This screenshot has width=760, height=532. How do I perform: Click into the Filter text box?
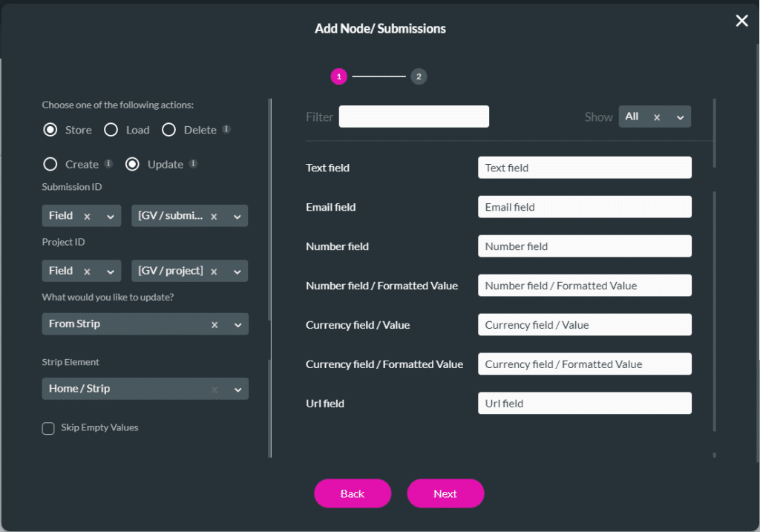pos(413,116)
